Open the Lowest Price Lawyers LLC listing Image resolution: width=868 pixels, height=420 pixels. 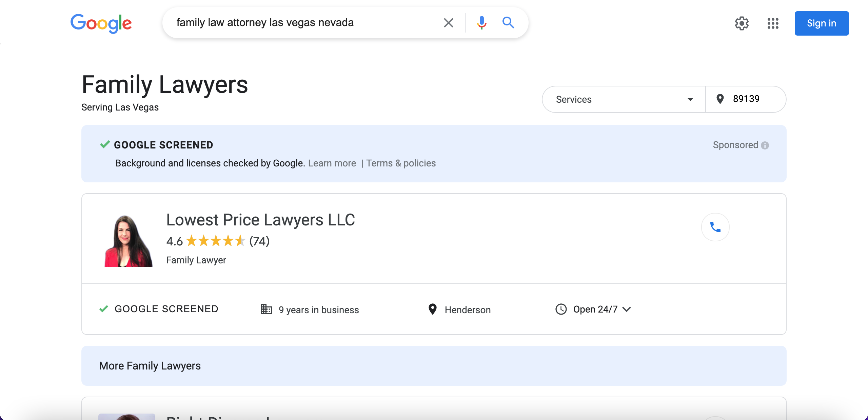pyautogui.click(x=260, y=220)
